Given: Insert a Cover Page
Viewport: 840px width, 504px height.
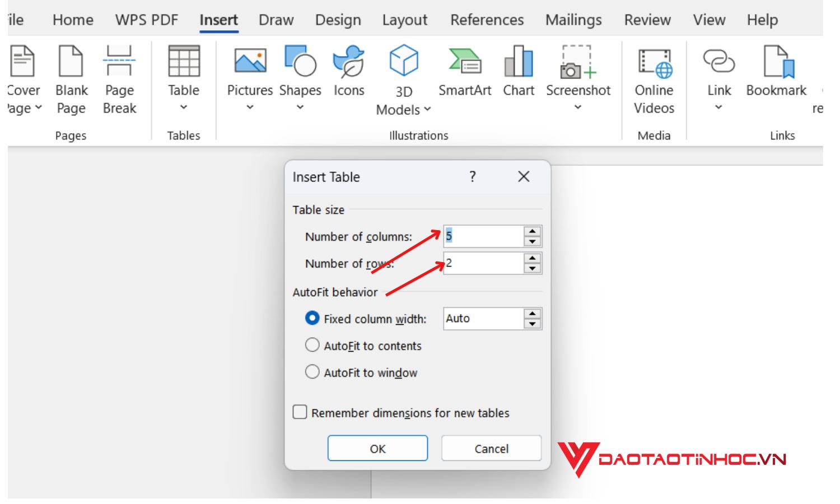Looking at the screenshot, I should coord(24,80).
